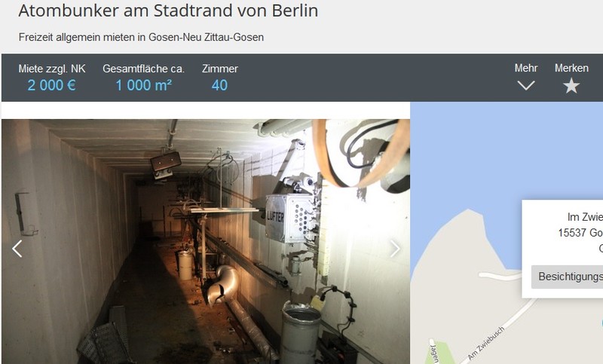Click the Besichtigungs button in map popup
Image resolution: width=603 pixels, height=364 pixels.
point(568,277)
